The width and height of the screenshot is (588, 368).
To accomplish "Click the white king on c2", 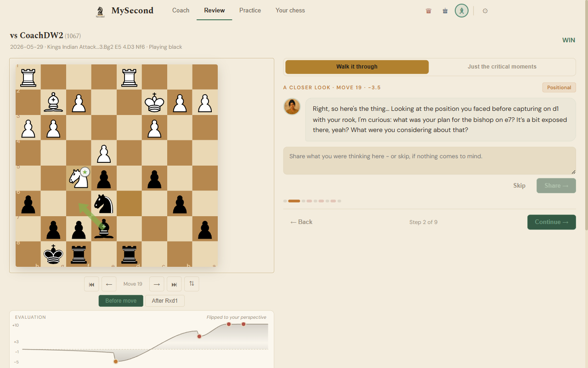I will [x=154, y=102].
